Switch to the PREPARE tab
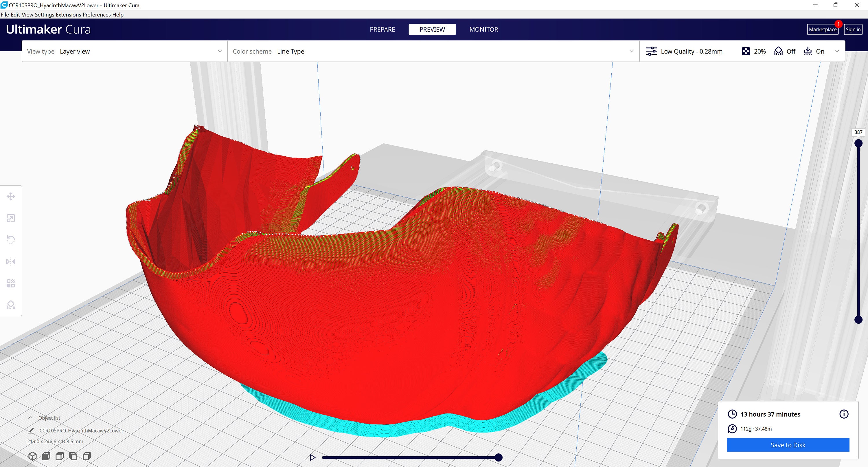868x467 pixels. coord(382,29)
